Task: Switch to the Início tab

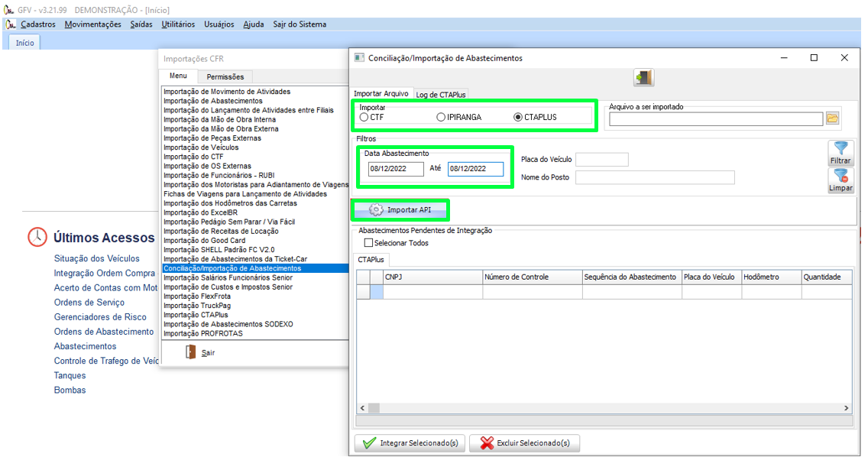Action: coord(24,43)
